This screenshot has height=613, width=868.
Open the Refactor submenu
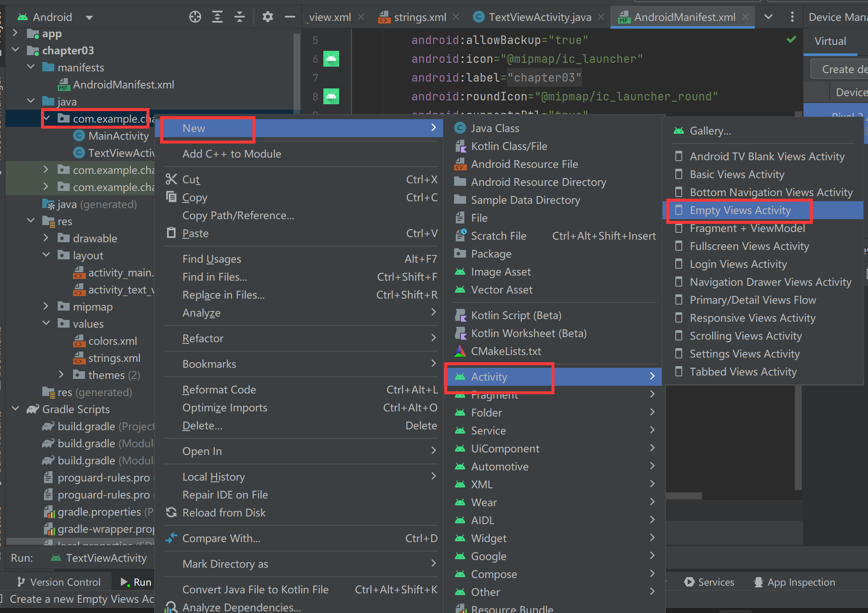tap(301, 338)
